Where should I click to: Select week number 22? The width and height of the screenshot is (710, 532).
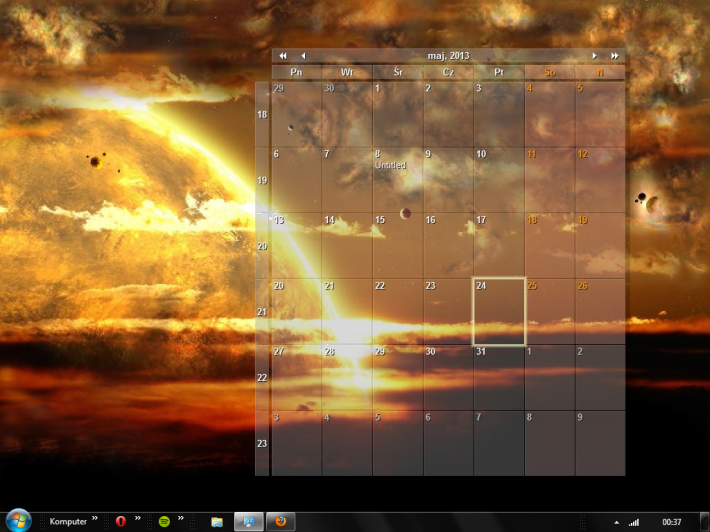click(262, 378)
